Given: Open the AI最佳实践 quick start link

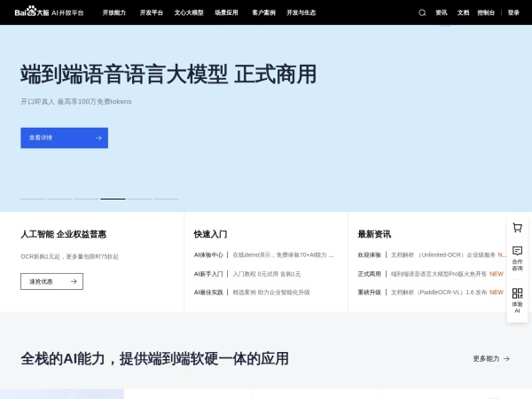Looking at the screenshot, I should tap(252, 292).
